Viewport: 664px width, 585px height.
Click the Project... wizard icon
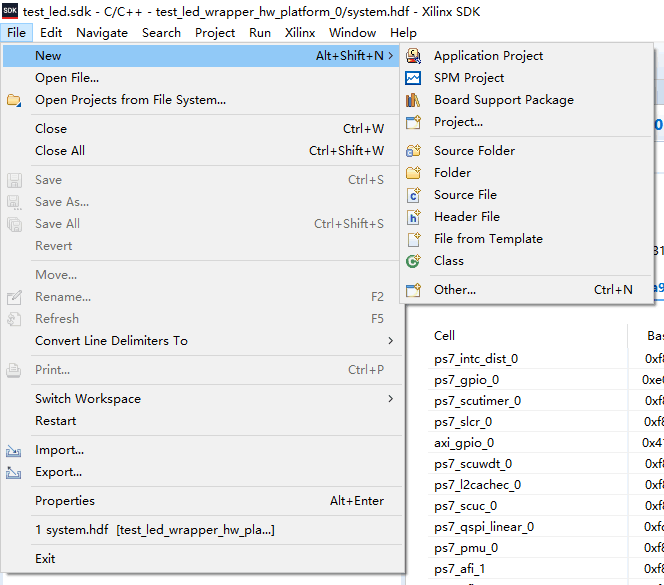point(413,122)
